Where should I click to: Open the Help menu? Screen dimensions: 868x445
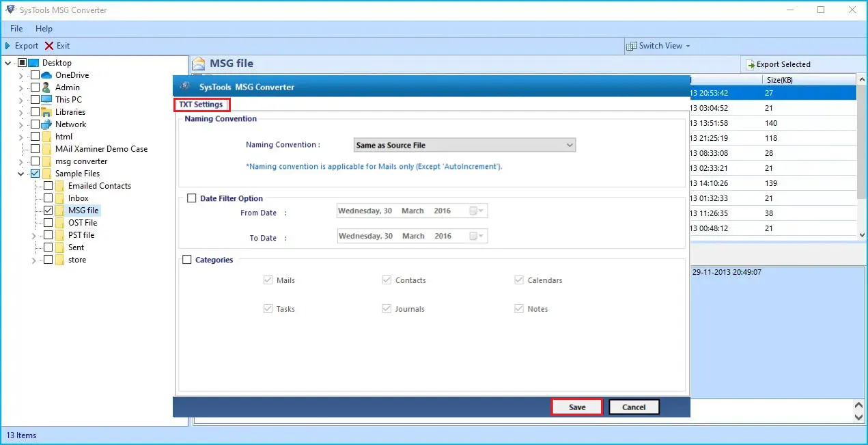click(44, 28)
